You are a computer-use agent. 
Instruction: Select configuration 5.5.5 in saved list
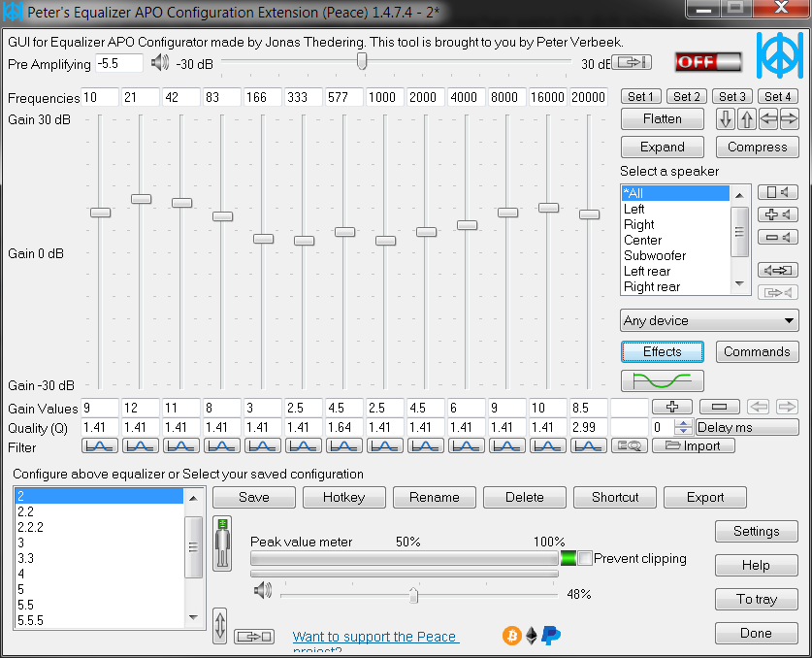tap(99, 620)
